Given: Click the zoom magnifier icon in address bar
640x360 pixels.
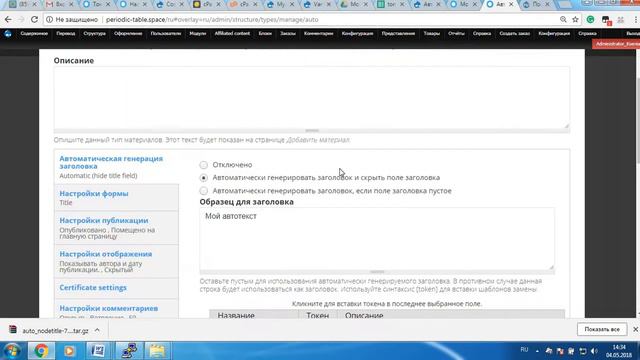Looking at the screenshot, I should 563,20.
